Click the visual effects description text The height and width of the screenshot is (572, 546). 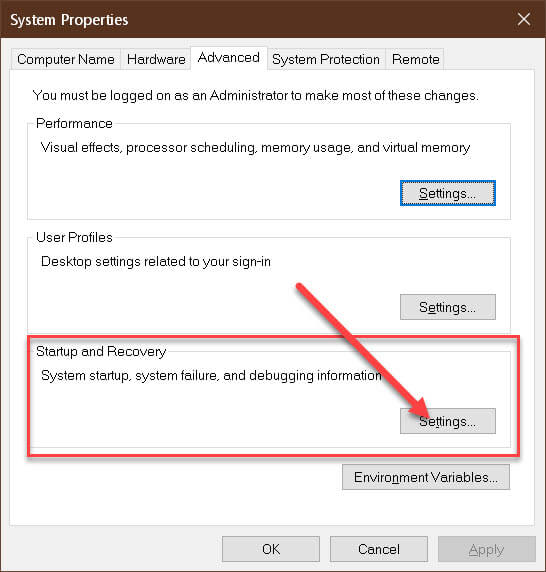(x=255, y=147)
